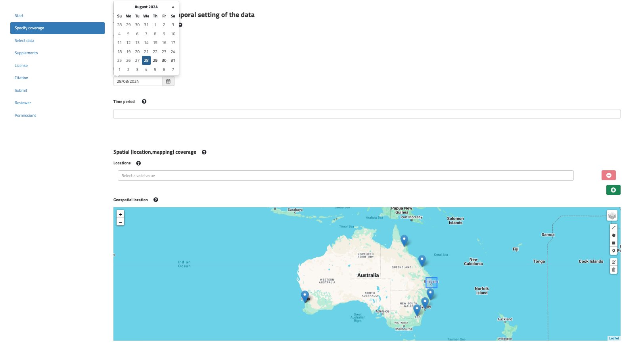Open help for Time period
This screenshot has height=345, width=644.
click(x=144, y=102)
